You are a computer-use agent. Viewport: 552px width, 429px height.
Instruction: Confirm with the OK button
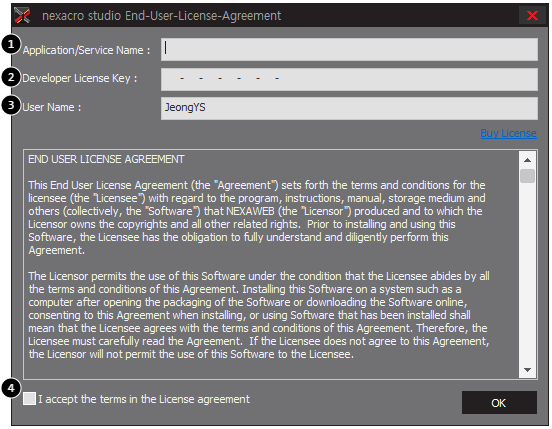(x=499, y=403)
